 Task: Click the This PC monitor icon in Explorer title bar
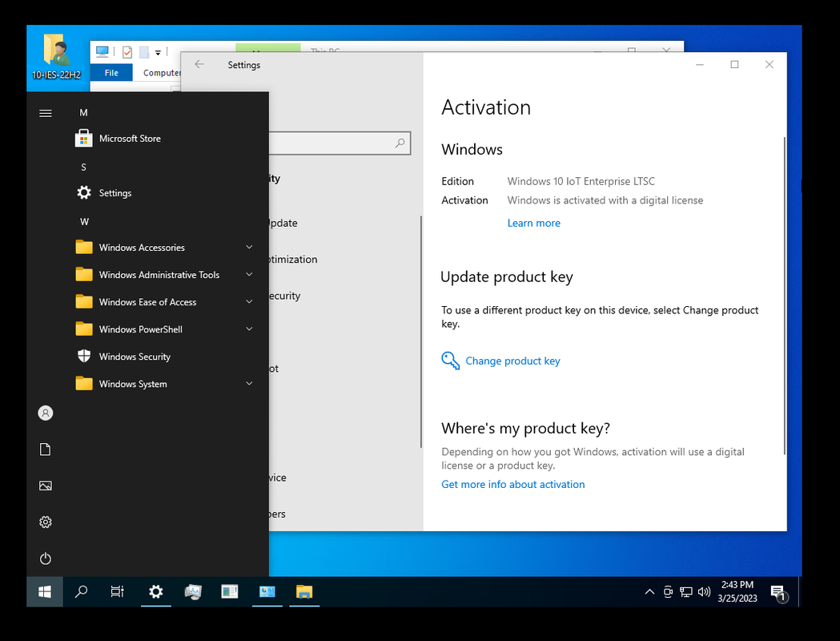102,51
